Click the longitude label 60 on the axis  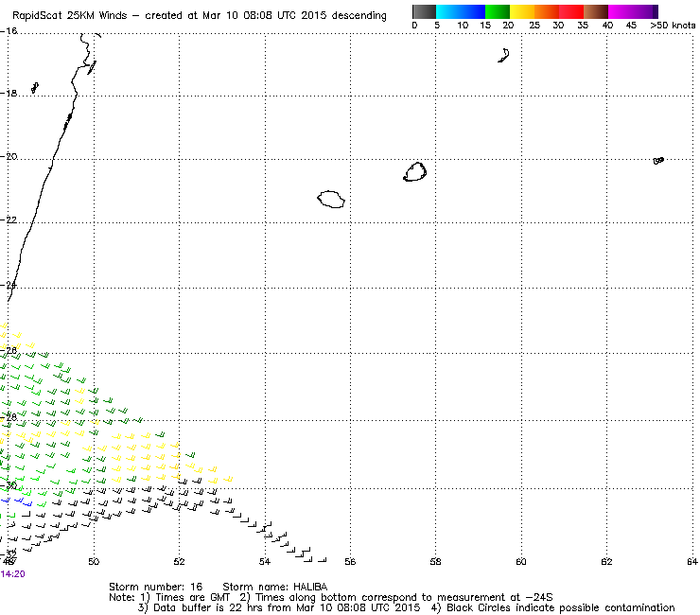(x=521, y=561)
